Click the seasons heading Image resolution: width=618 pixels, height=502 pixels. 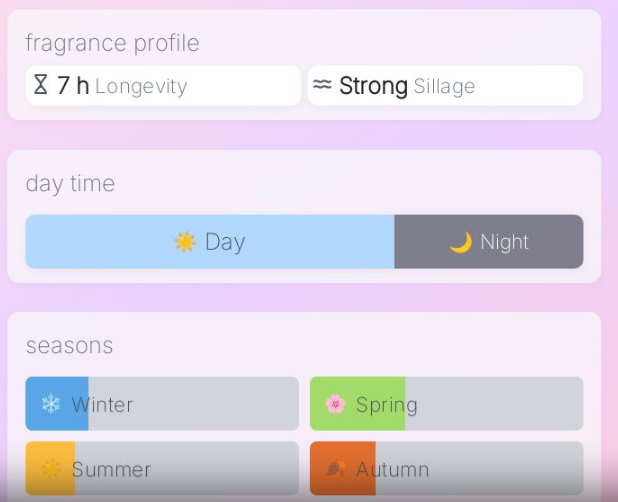(x=69, y=345)
